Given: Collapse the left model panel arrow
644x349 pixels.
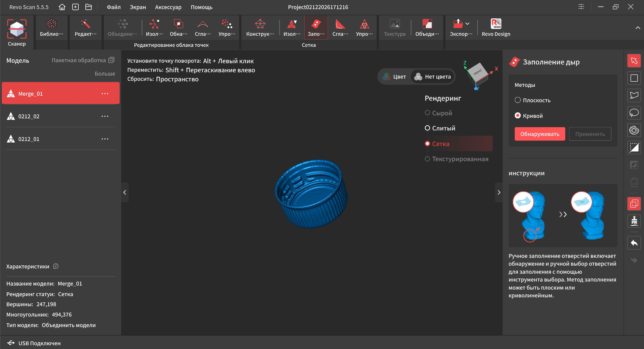Looking at the screenshot, I should (x=125, y=192).
